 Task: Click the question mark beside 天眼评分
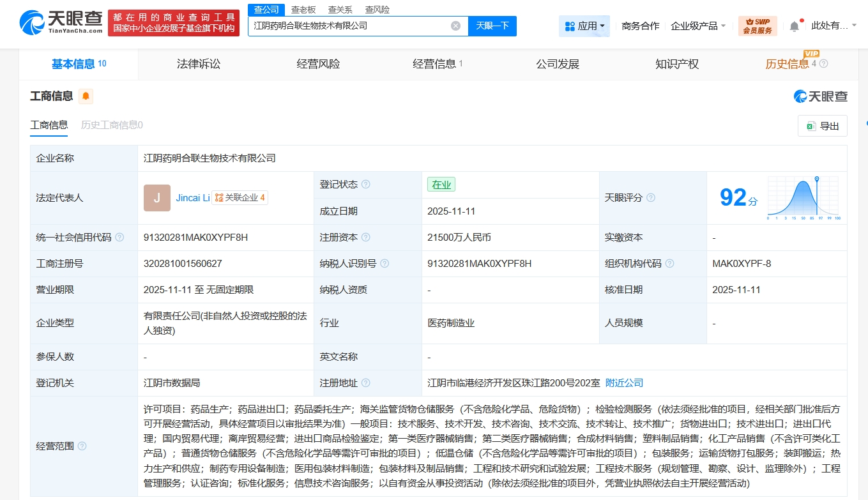point(650,198)
